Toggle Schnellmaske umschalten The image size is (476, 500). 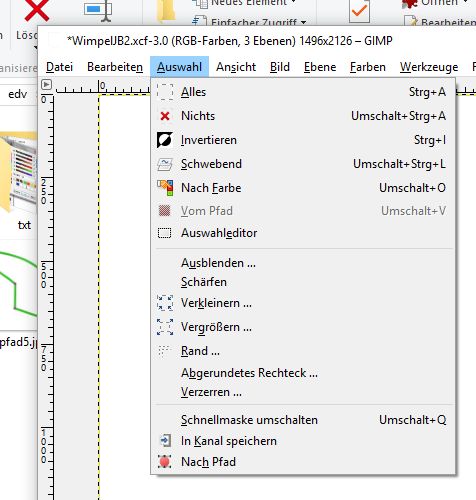(x=303, y=420)
